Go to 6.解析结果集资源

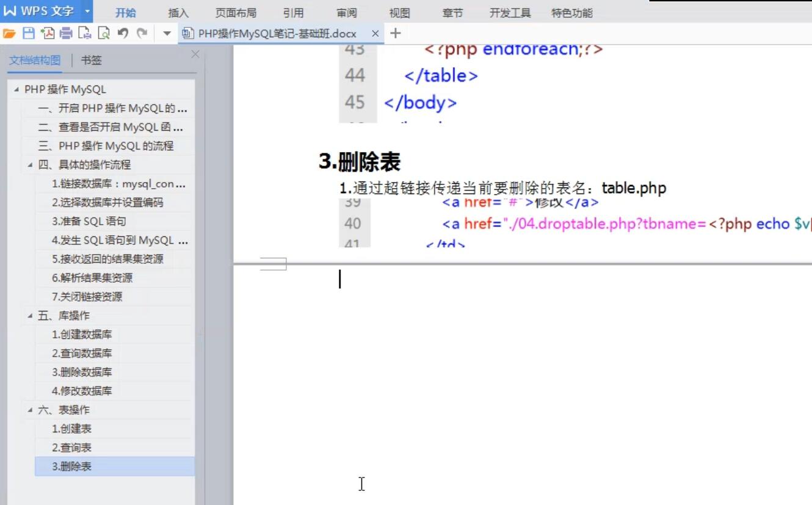[x=92, y=278]
